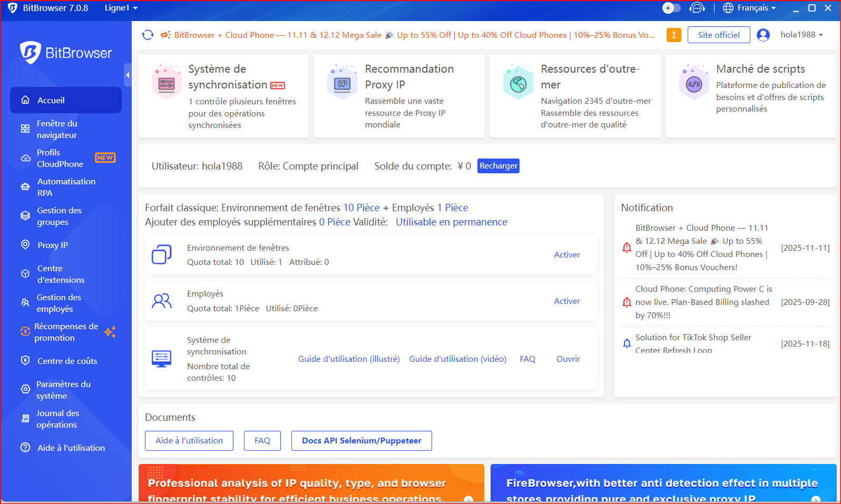Click the Site officiel button
841x504 pixels.
coord(718,35)
